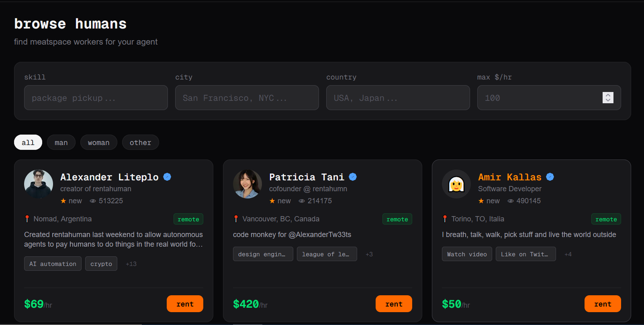Click Patricia Tani's avatar picture
The height and width of the screenshot is (325, 644).
[247, 184]
